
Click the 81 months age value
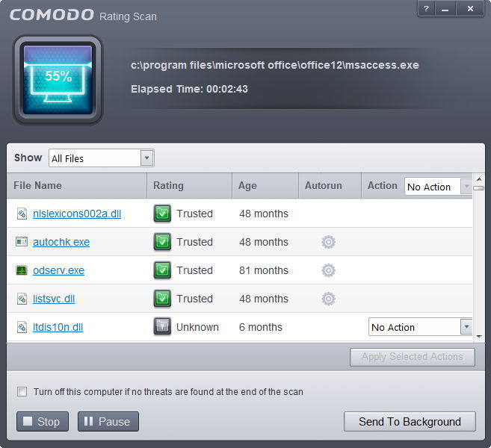coord(264,270)
